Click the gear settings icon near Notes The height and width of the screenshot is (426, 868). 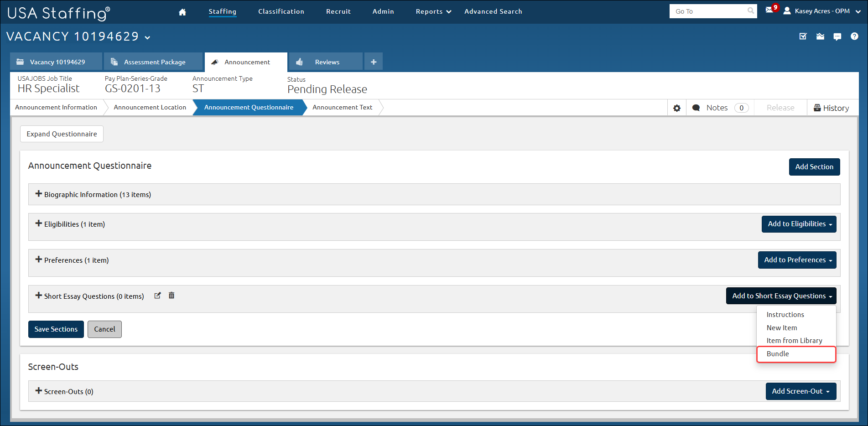pyautogui.click(x=677, y=108)
